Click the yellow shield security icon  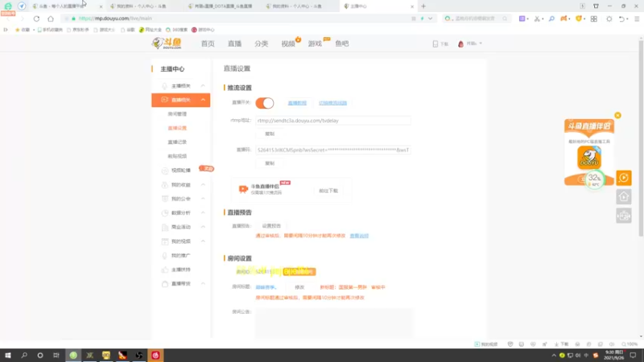[579, 19]
